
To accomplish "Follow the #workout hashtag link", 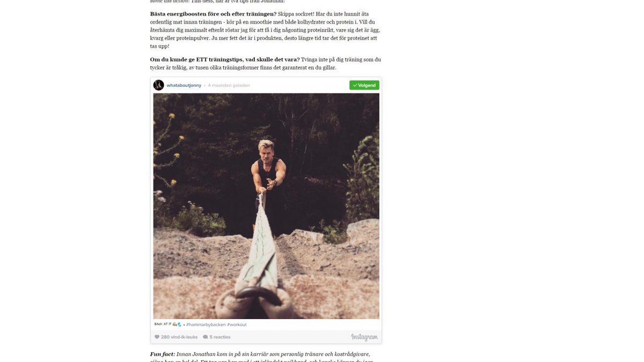I will point(237,324).
